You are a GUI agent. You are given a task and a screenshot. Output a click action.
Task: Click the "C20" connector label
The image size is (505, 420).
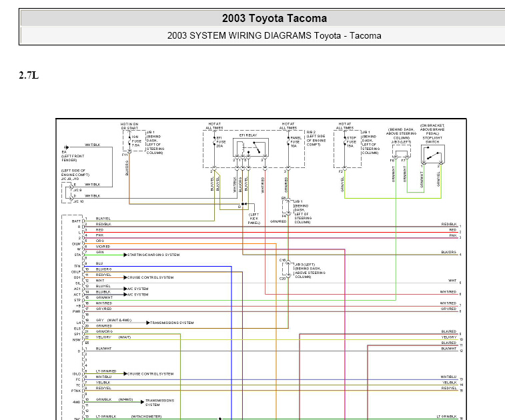click(282, 279)
